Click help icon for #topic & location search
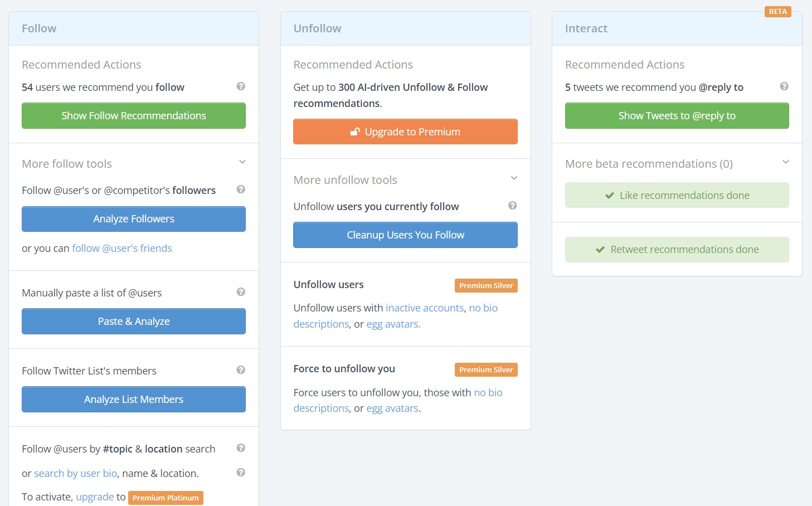812x506 pixels. [x=241, y=448]
